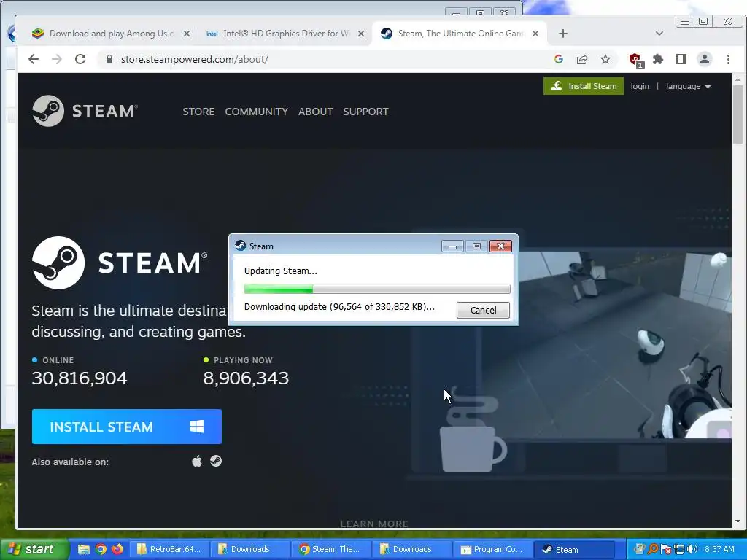The image size is (747, 560).
Task: Click the magnifier tray icon
Action: click(x=653, y=549)
